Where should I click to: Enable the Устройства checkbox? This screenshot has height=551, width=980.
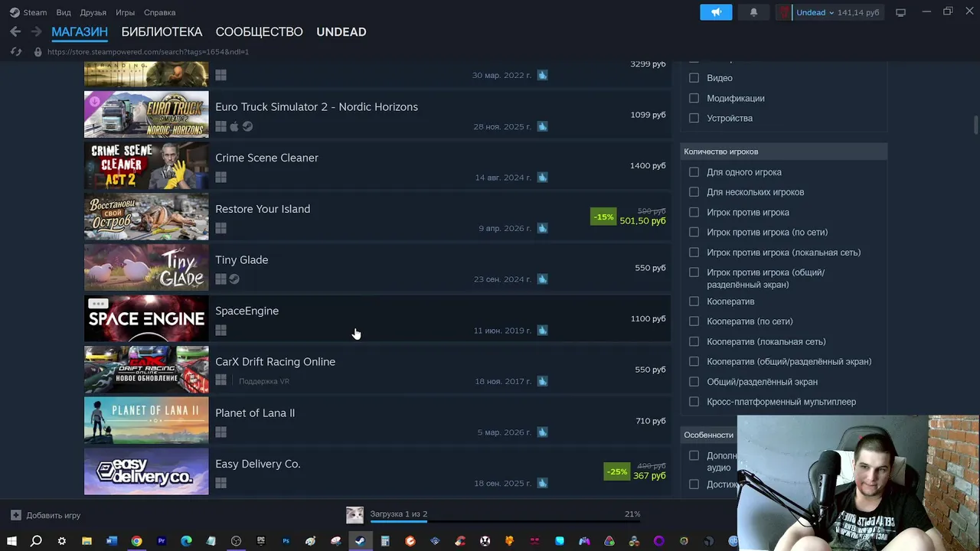(x=694, y=119)
